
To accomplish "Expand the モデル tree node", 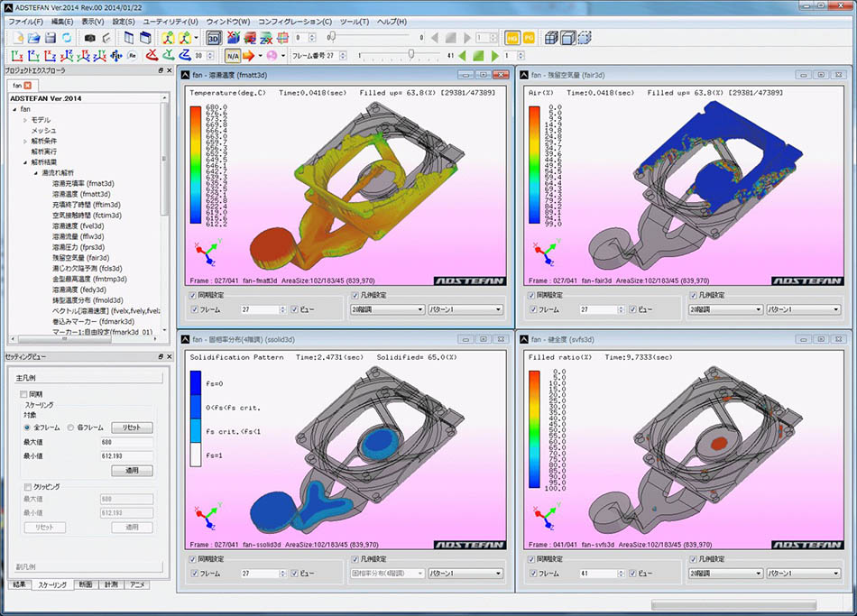I will click(25, 120).
